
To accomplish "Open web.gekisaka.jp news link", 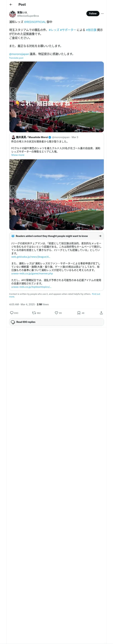I will [x=31, y=257].
